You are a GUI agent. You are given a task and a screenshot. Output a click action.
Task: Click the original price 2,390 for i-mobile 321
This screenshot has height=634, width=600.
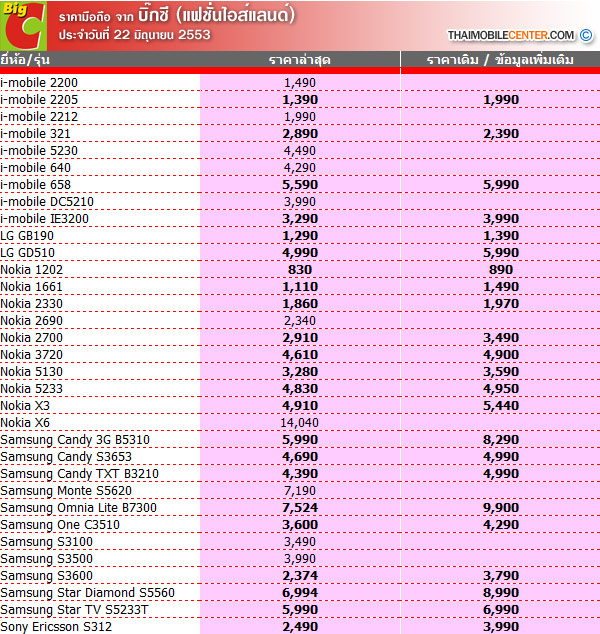[501, 133]
